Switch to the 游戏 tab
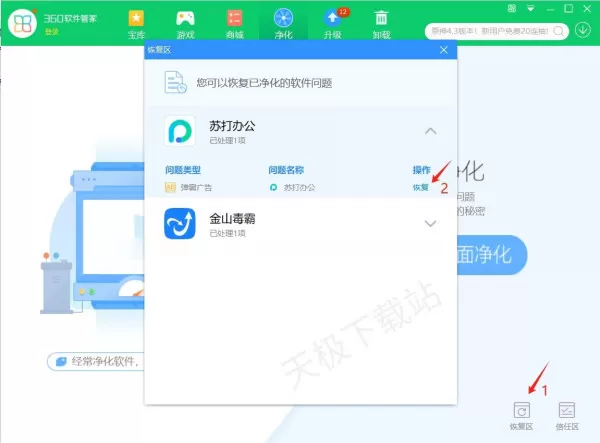Screen dimensions: 600x443 click(185, 24)
